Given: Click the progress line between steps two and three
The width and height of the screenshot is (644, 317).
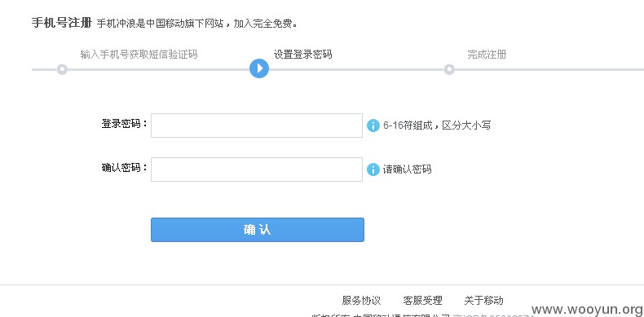Looking at the screenshot, I should (x=356, y=69).
